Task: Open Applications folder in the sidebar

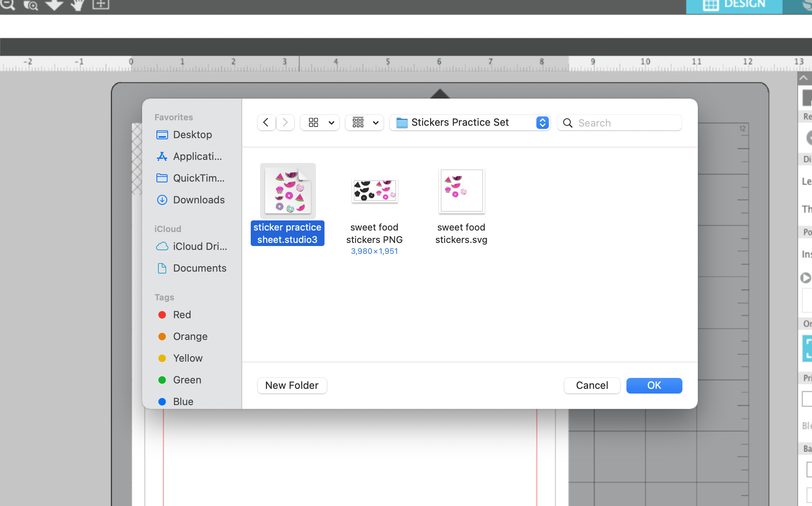Action: coord(197,156)
